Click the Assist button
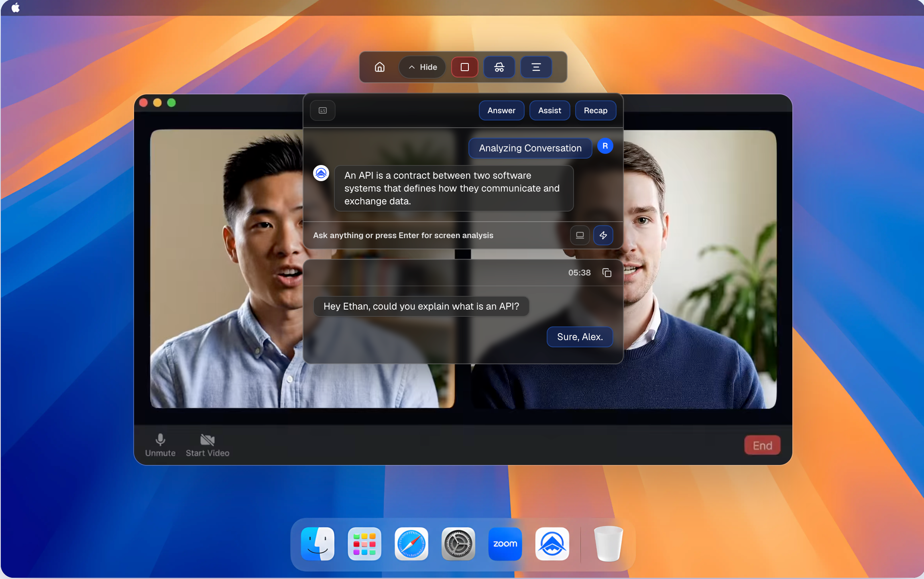The height and width of the screenshot is (579, 924). (550, 110)
